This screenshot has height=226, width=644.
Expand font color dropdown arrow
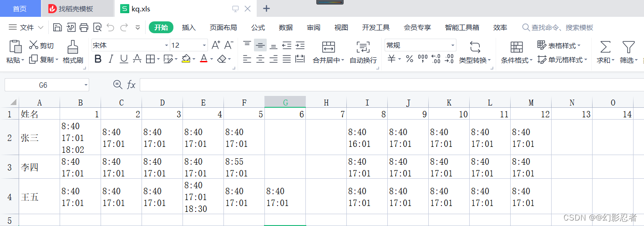212,59
